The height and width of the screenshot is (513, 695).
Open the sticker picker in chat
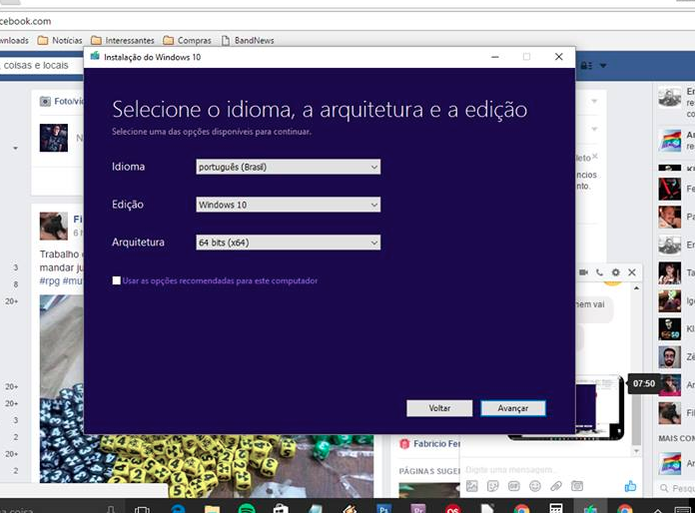click(x=492, y=486)
